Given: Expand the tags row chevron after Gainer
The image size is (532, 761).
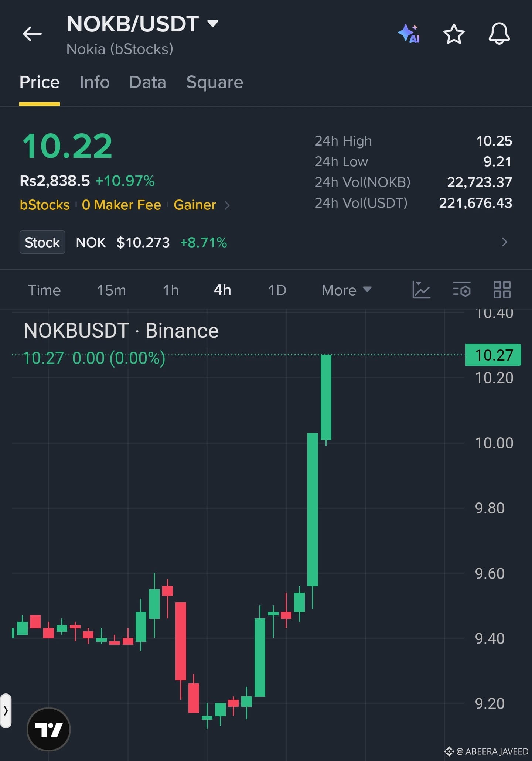Looking at the screenshot, I should coord(227,205).
